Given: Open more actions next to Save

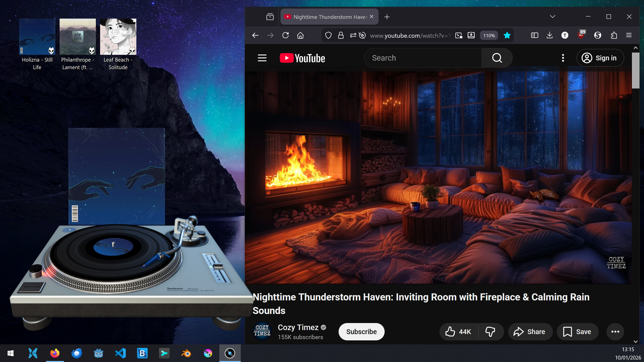Looking at the screenshot, I should (615, 331).
